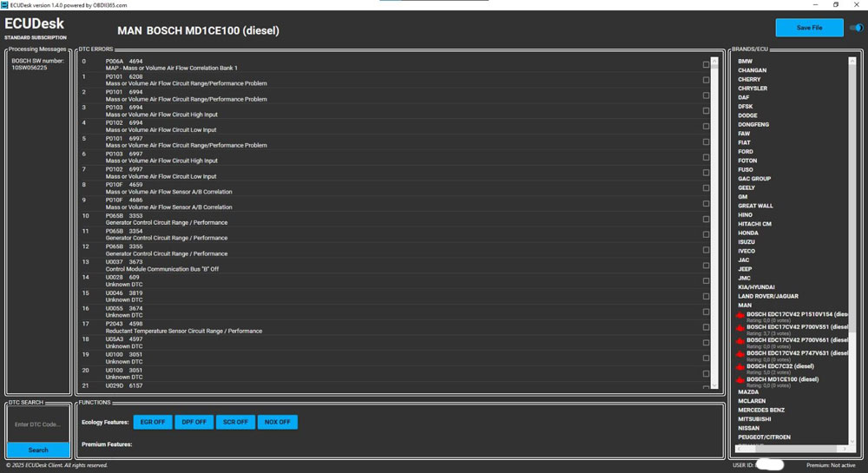The image size is (868, 473).
Task: Collapse the MAN brand in list
Action: click(x=745, y=305)
